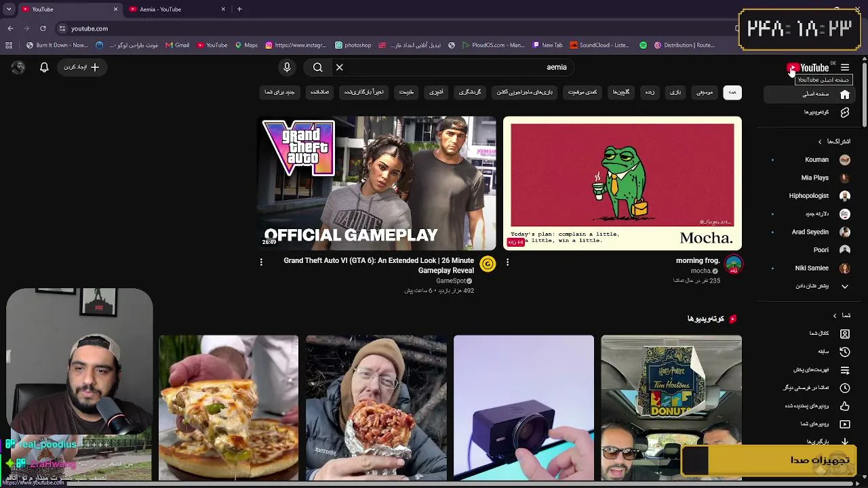This screenshot has height=488, width=868.
Task: Open the Spotify bookmark icon
Action: [x=643, y=45]
